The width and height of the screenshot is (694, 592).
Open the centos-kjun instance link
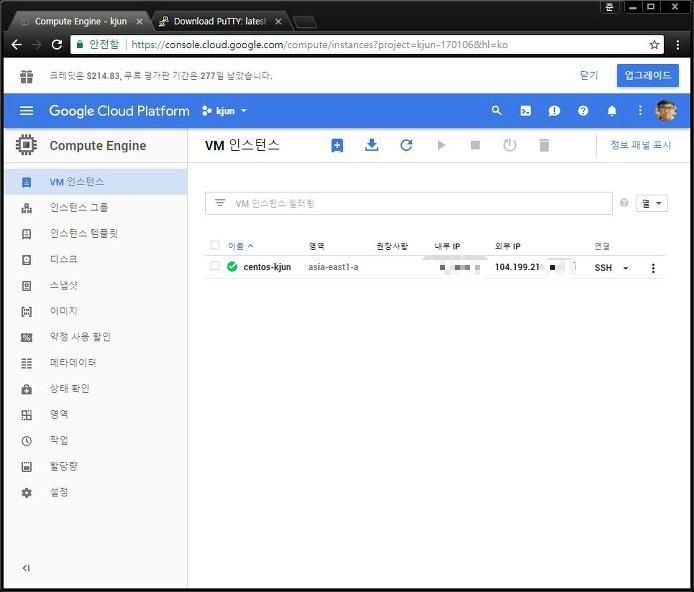click(267, 267)
